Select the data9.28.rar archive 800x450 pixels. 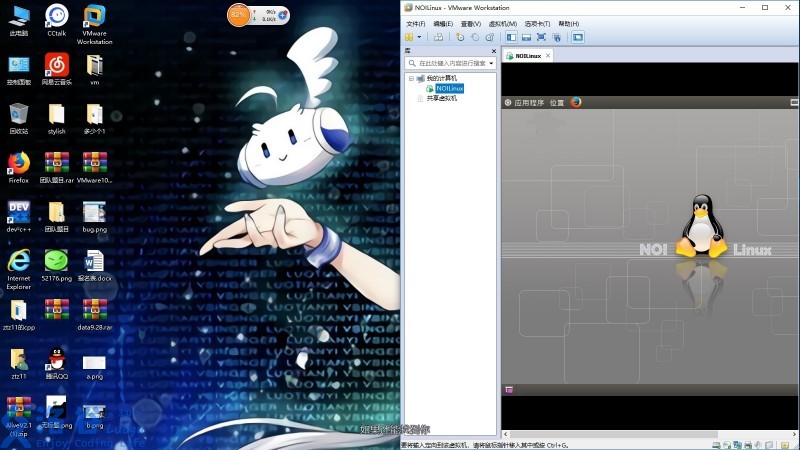(94, 314)
